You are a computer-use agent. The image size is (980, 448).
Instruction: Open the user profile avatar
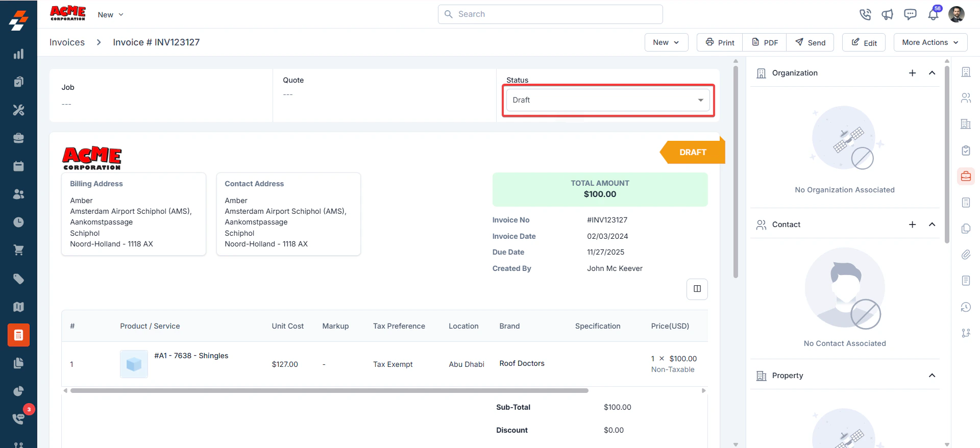click(x=957, y=14)
